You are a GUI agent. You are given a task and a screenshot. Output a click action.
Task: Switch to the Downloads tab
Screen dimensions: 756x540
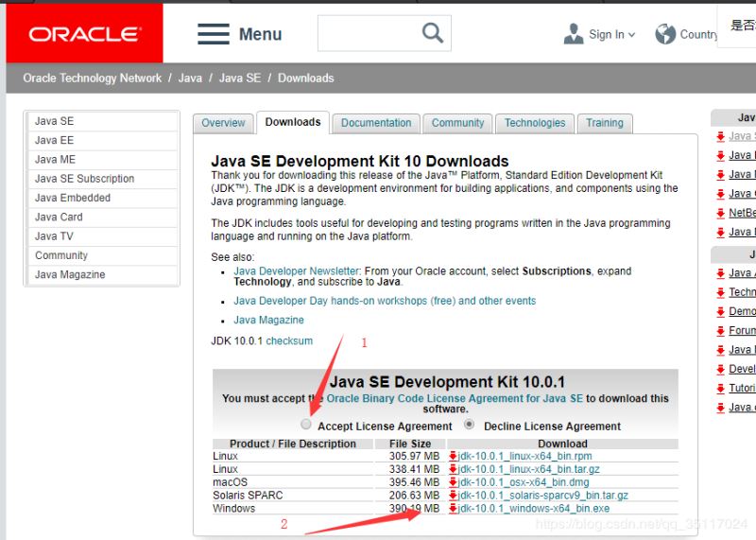tap(293, 122)
